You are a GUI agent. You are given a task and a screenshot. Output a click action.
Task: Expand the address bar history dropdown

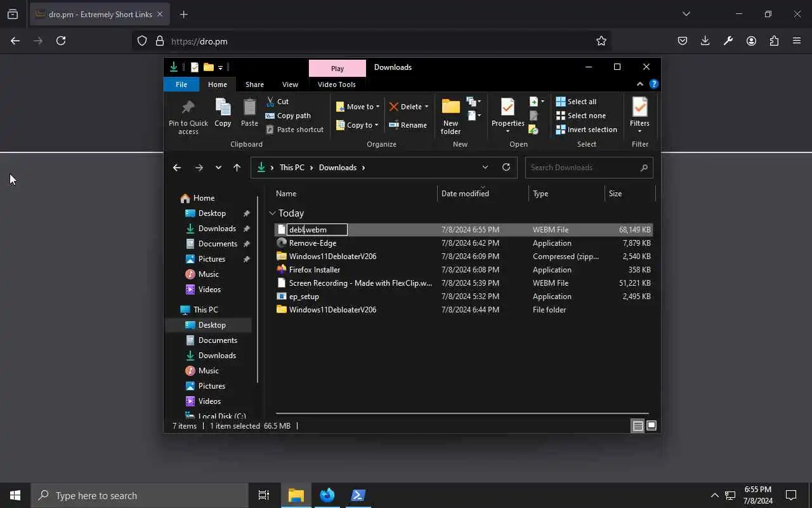485,168
